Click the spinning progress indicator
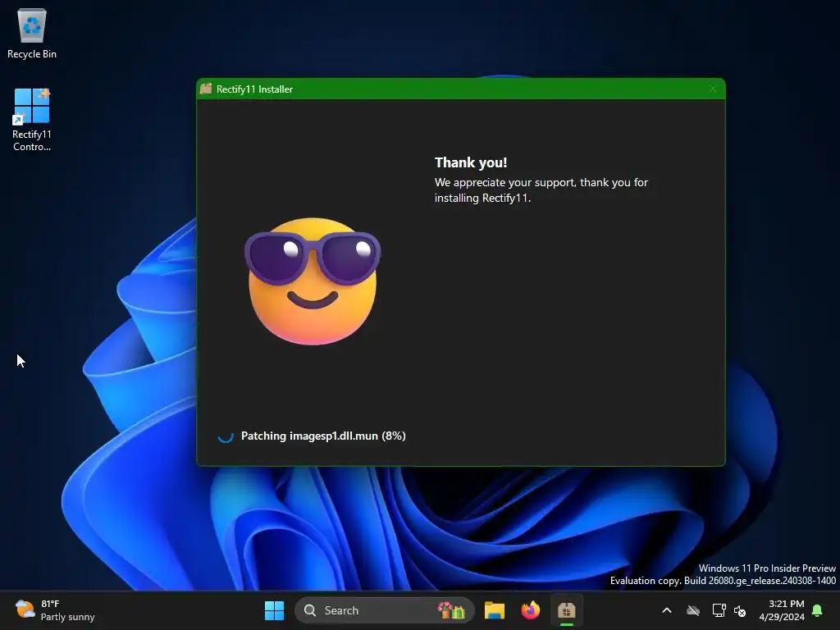The image size is (840, 630). coord(226,436)
